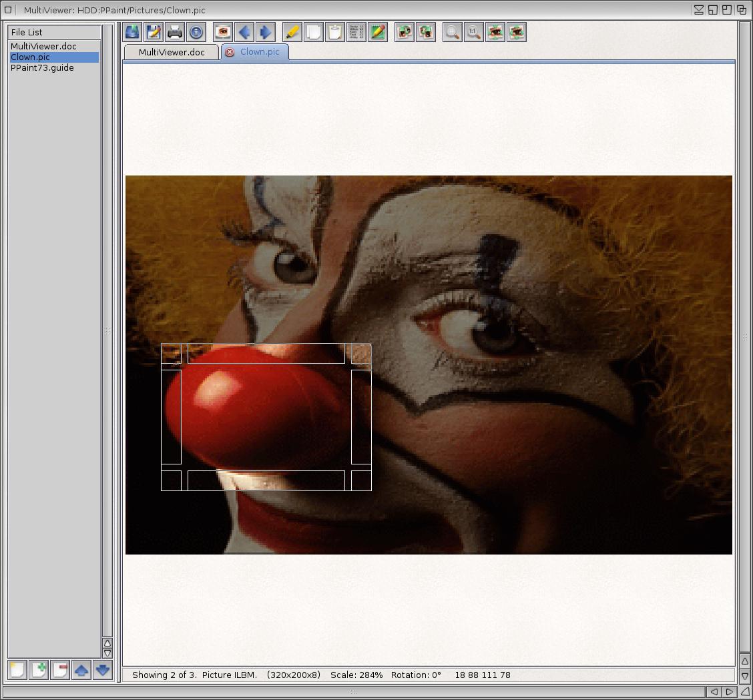Click the zoom 1:1 magnifier icon
753x700 pixels.
coord(473,32)
